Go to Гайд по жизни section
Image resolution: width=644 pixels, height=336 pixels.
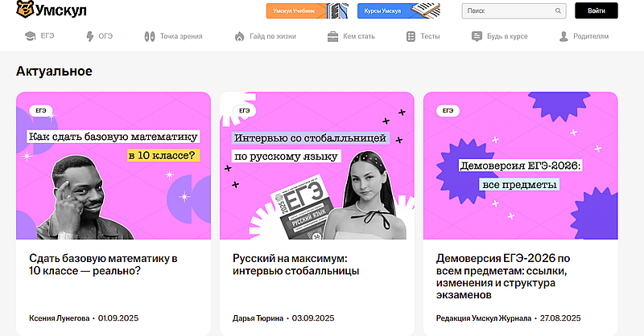273,36
